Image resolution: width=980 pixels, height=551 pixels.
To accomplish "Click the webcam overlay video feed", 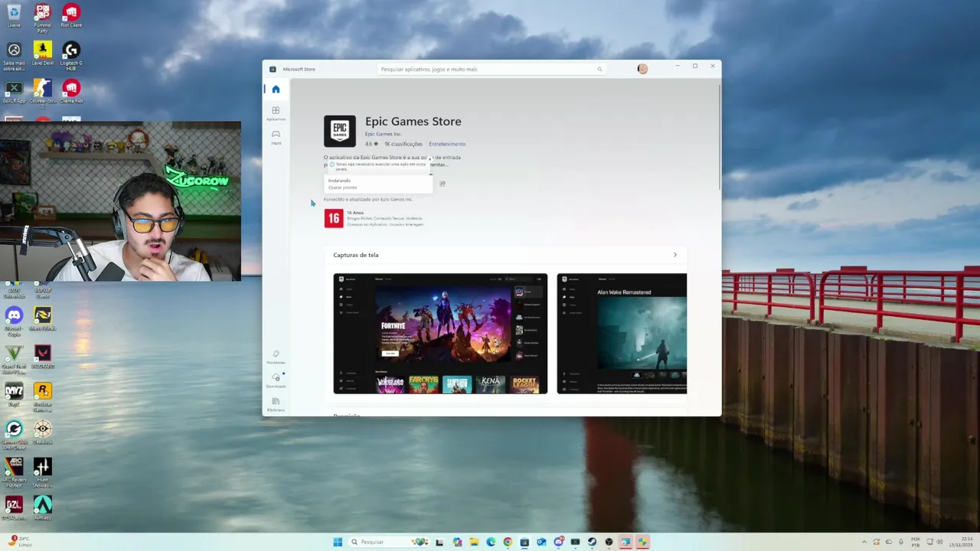I will (x=120, y=201).
